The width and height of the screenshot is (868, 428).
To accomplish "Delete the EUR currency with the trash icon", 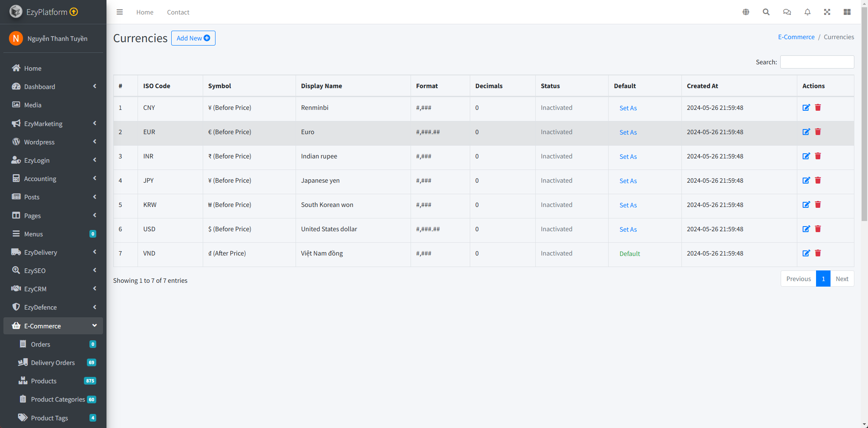I will point(818,132).
